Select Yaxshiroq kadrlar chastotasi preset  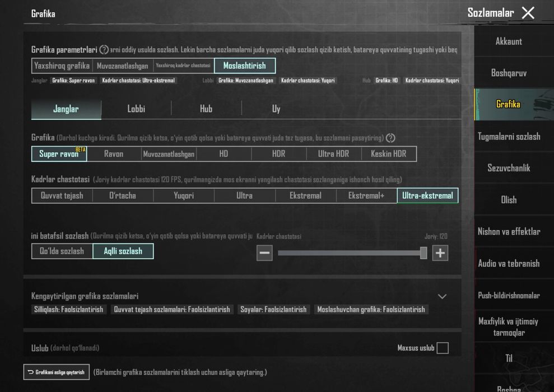pyautogui.click(x=183, y=66)
